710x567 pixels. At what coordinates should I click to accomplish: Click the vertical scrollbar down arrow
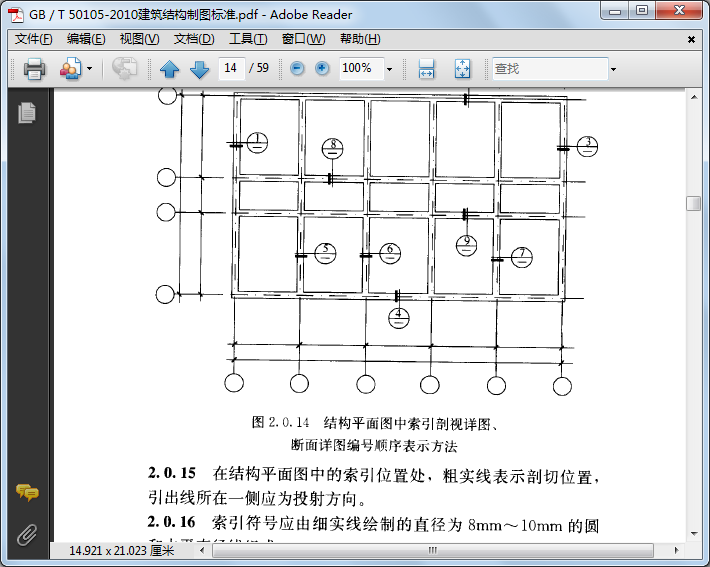694,533
